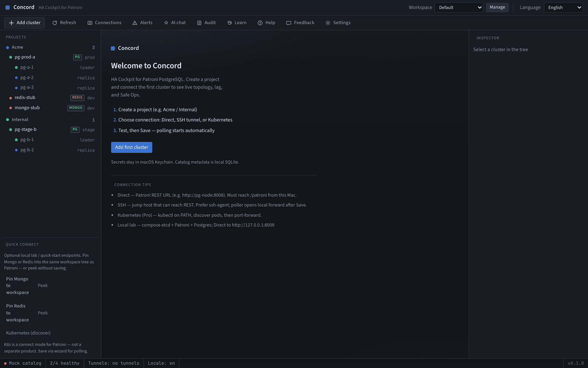Screen dimensions: 588x368
Task: Click Kubernetes (discover)
Action: 28,333
